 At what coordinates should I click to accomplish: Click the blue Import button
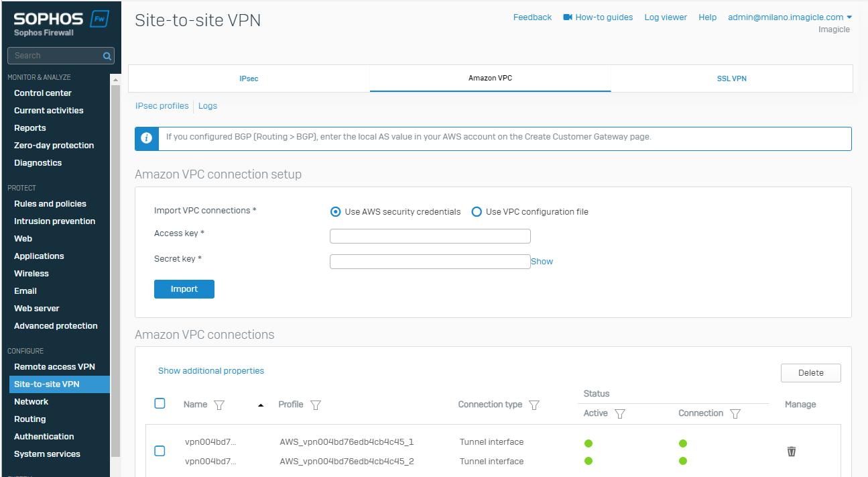[184, 289]
